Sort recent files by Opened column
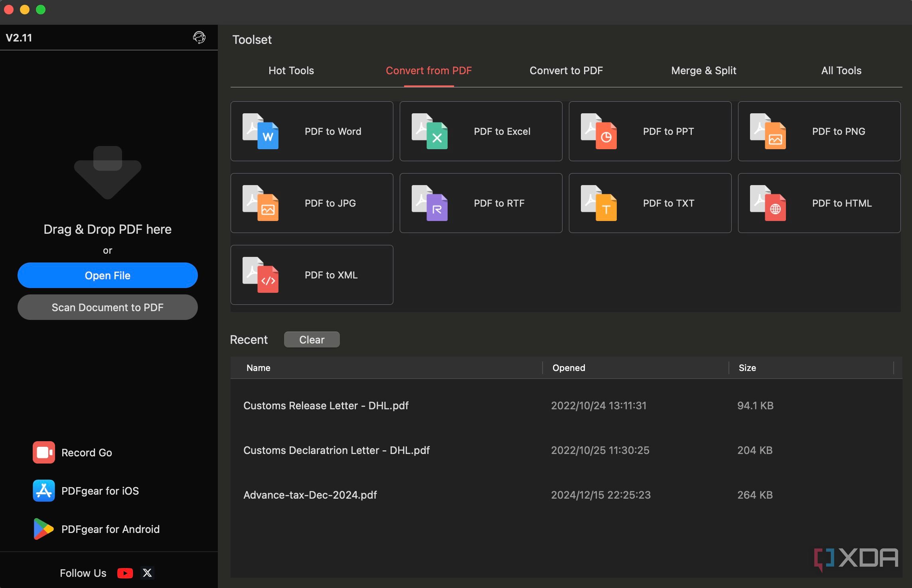The width and height of the screenshot is (912, 588). click(569, 368)
